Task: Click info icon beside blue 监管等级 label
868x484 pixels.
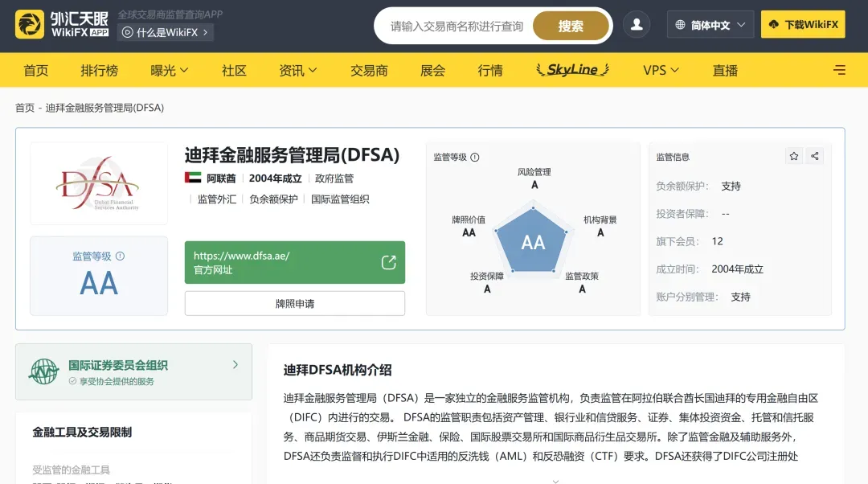Action: (x=120, y=256)
